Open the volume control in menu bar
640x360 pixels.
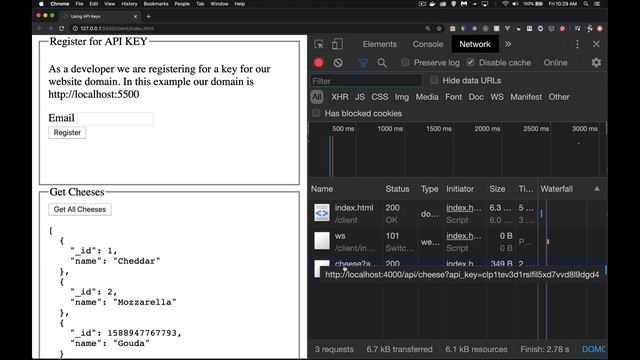pyautogui.click(x=516, y=4)
